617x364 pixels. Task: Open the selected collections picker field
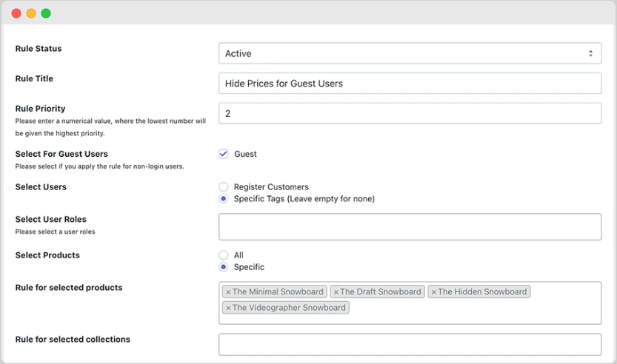click(x=410, y=344)
